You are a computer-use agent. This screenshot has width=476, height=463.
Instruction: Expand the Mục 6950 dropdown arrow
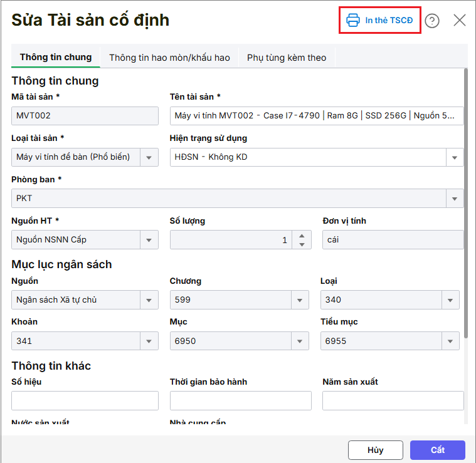300,341
